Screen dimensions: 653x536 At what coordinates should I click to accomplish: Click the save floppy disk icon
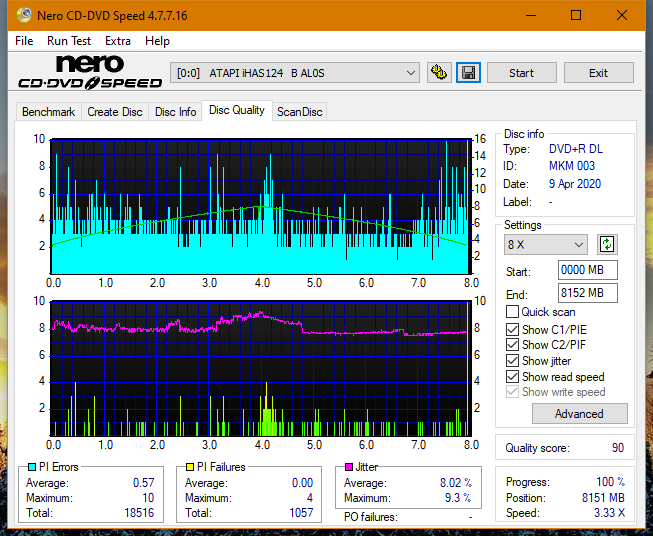click(468, 73)
